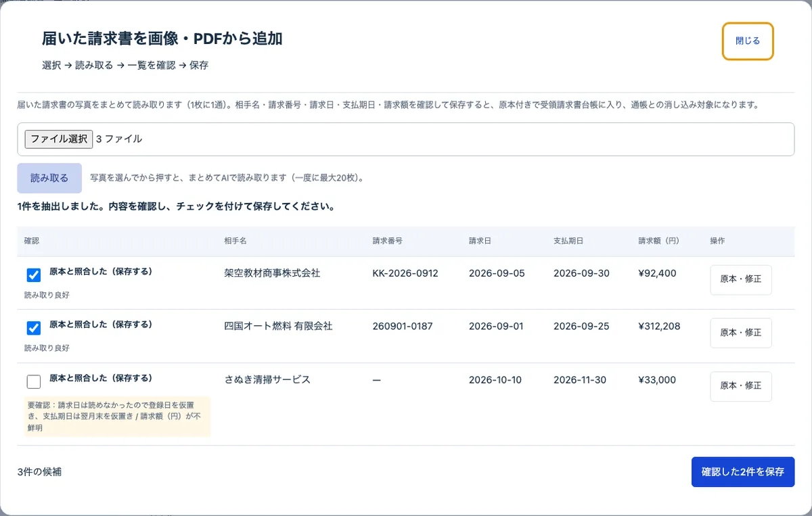Click the amount ¥312,208
The image size is (812, 516).
(659, 326)
